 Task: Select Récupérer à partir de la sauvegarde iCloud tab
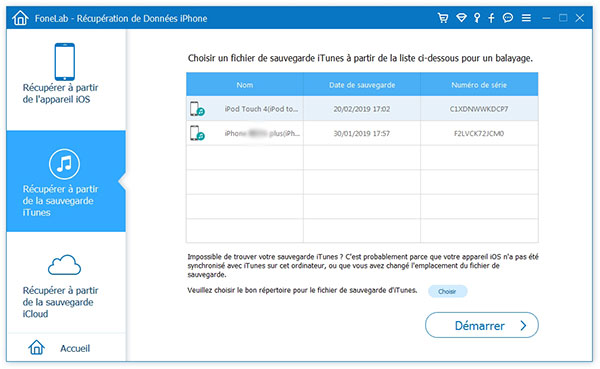point(66,282)
